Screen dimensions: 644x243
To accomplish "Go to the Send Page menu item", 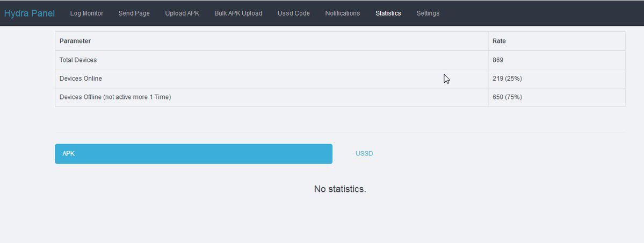I will [134, 13].
